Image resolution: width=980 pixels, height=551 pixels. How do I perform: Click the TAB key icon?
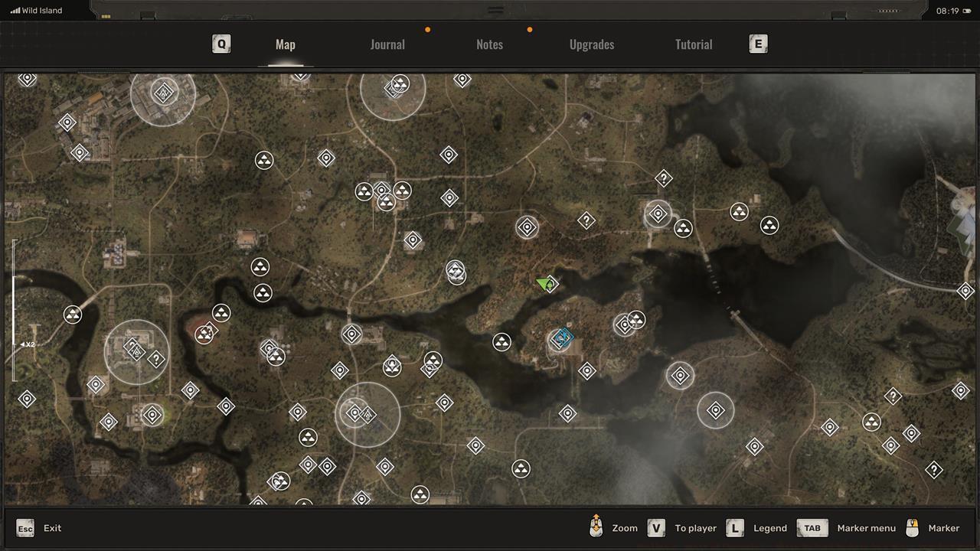[812, 528]
